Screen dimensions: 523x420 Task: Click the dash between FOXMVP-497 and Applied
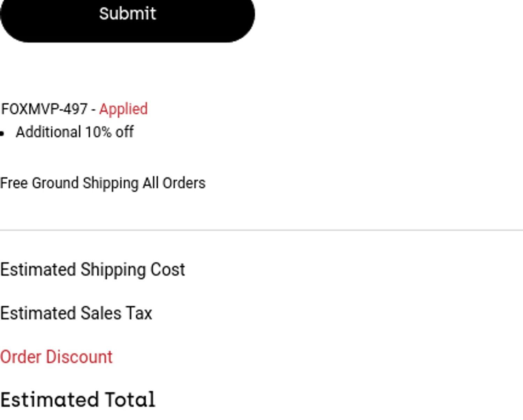[93, 110]
